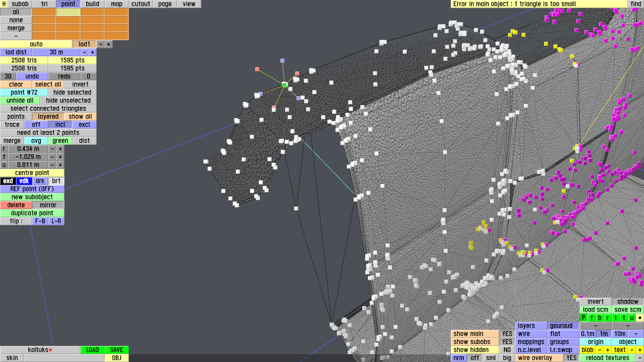
Task: Select the highlighted yellow layer cell
Action: (68, 12)
